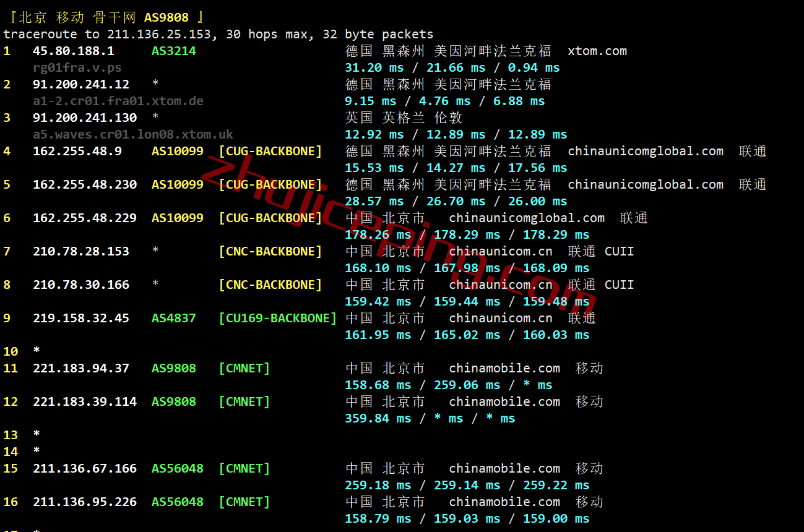Click the AS56048 label at hop 15
Viewport: 804px width, 532px height.
(178, 468)
